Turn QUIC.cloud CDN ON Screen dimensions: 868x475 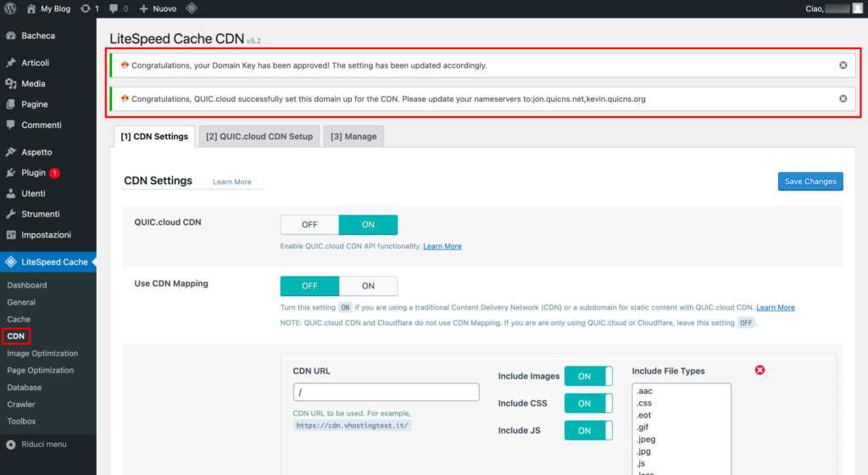pyautogui.click(x=368, y=225)
